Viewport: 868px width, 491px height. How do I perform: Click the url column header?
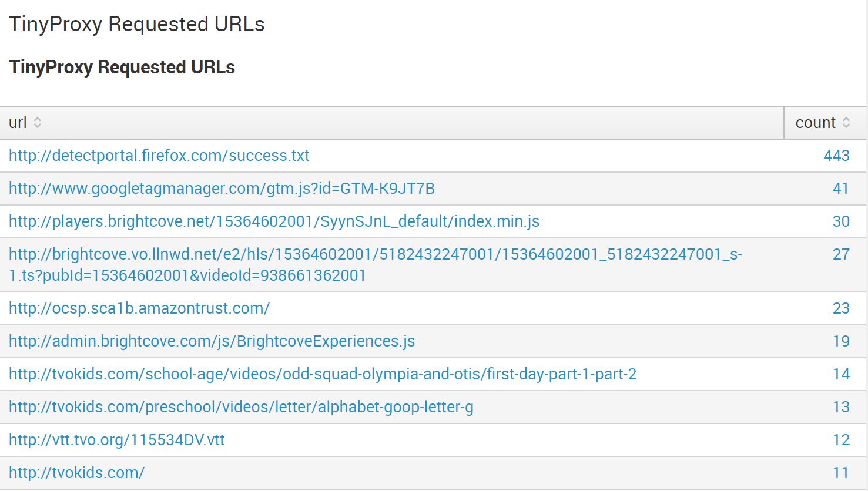click(x=18, y=123)
